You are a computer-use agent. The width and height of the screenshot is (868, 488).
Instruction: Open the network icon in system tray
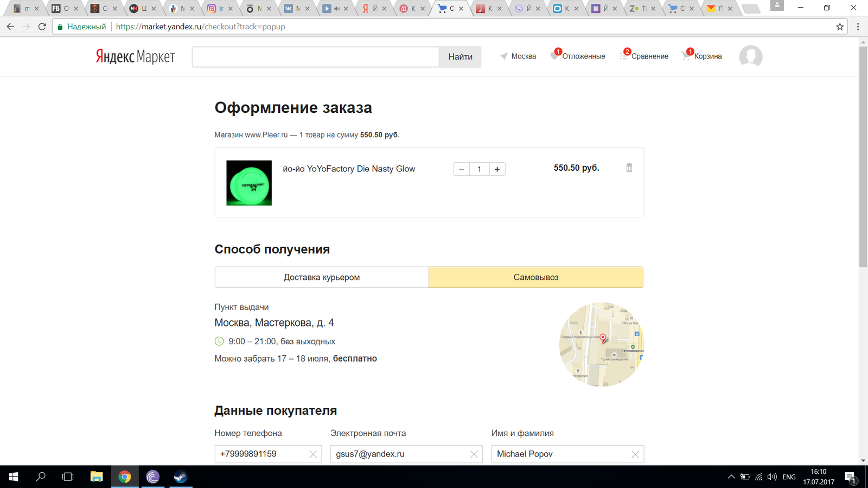coord(759,477)
